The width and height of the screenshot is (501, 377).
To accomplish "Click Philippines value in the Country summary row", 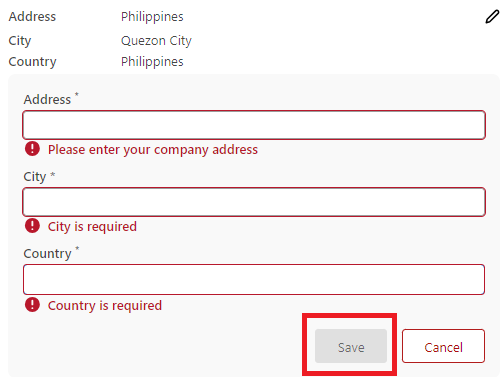I will point(152,62).
